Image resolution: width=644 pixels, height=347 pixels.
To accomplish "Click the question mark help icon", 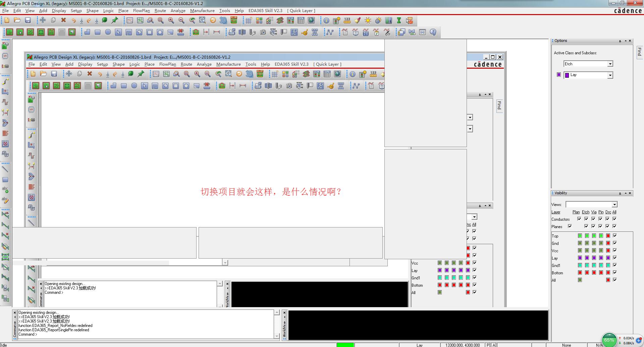I will point(433,32).
